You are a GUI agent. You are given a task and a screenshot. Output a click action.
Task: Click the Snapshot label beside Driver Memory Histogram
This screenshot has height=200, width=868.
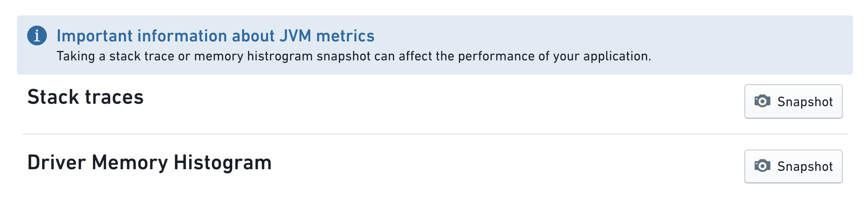[805, 166]
